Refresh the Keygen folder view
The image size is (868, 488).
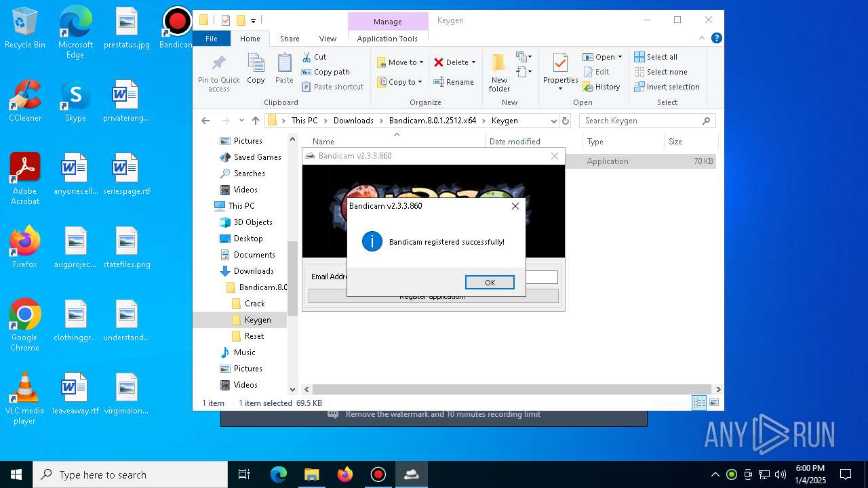tap(566, 121)
